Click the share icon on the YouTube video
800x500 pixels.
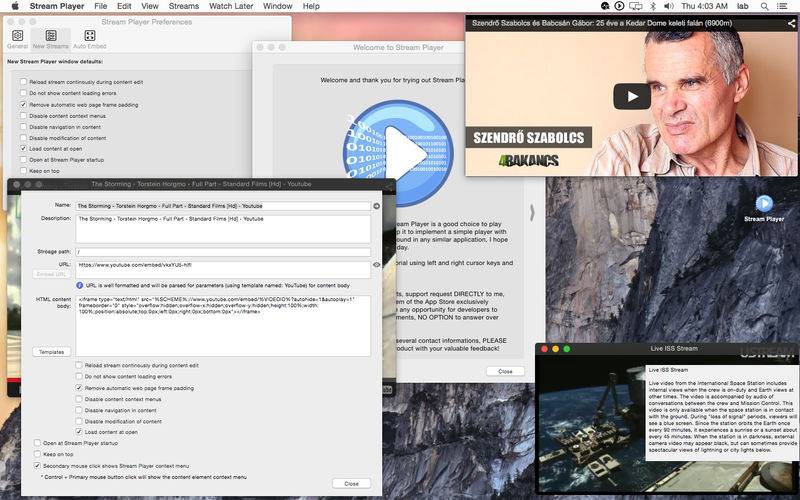point(790,23)
